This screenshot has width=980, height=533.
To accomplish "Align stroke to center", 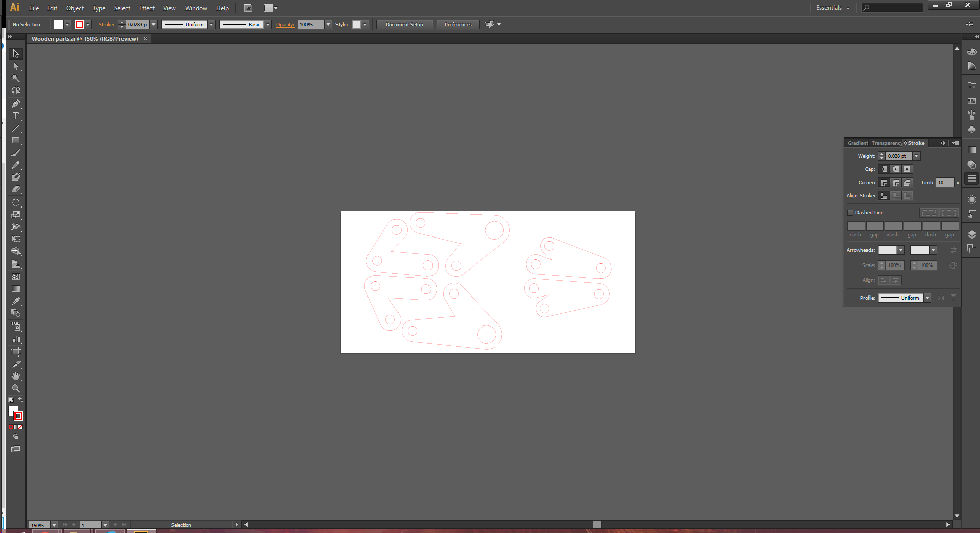I will point(884,196).
